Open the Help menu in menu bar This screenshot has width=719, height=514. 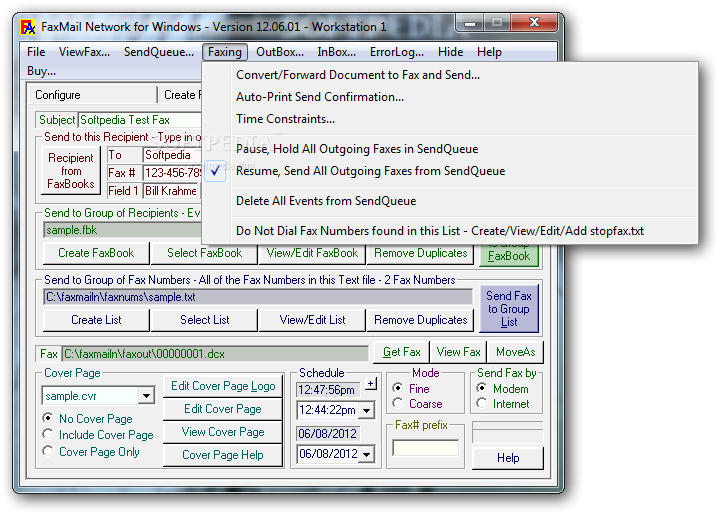[x=489, y=52]
